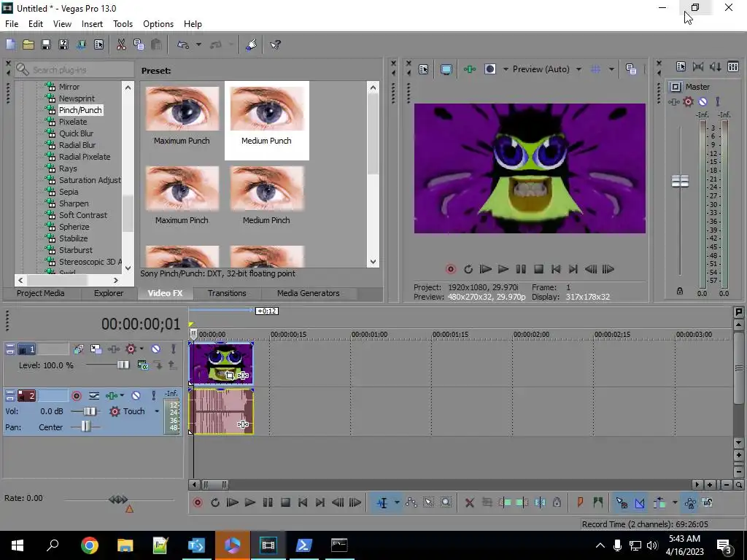Viewport: 747px width, 560px height.
Task: Open the File menu
Action: [12, 24]
